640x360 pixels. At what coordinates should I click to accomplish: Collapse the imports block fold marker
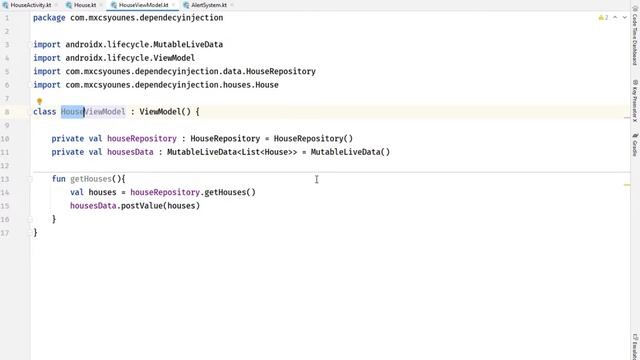tap(30, 44)
